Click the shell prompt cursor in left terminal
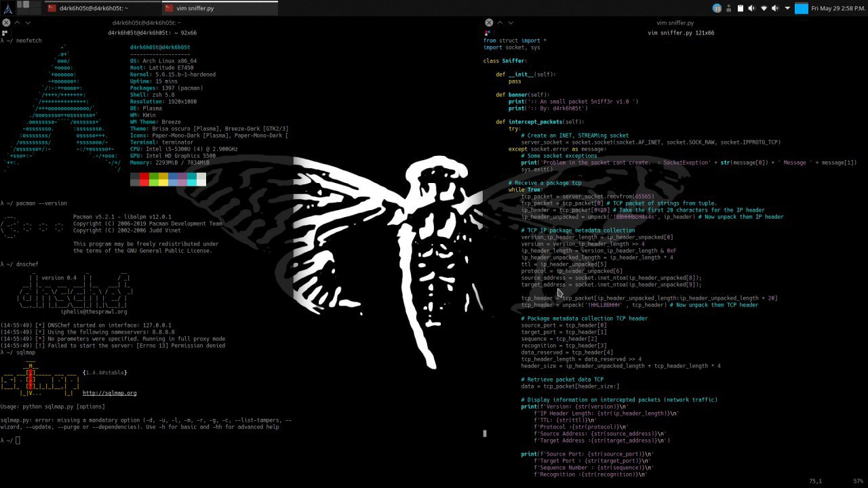 click(x=18, y=441)
